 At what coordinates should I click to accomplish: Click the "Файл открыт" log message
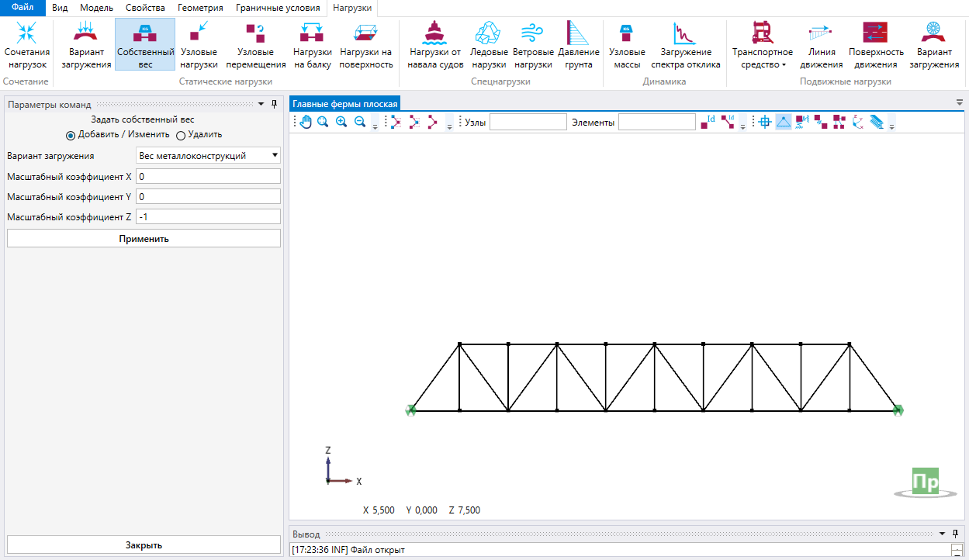coord(378,550)
